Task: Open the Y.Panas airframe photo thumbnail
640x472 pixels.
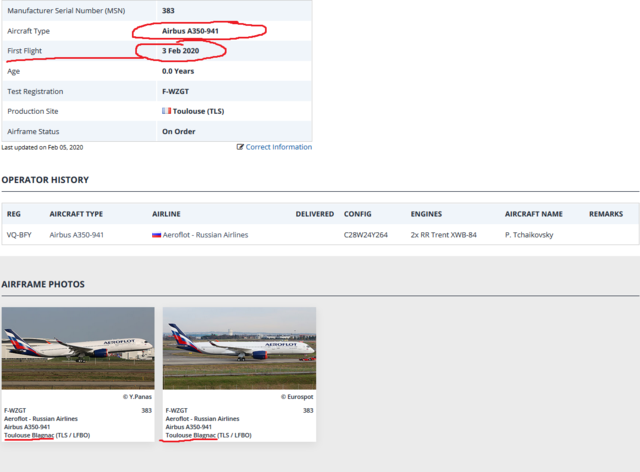Action: coord(78,348)
